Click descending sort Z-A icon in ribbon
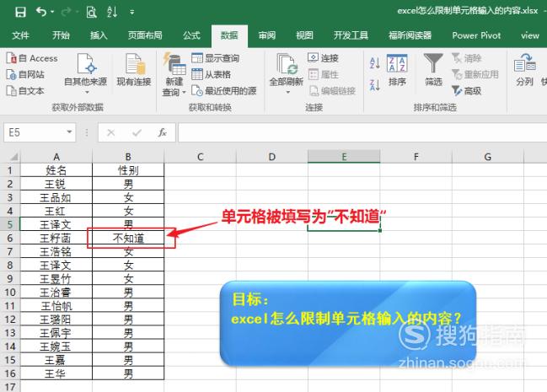547x392 pixels. 375,85
